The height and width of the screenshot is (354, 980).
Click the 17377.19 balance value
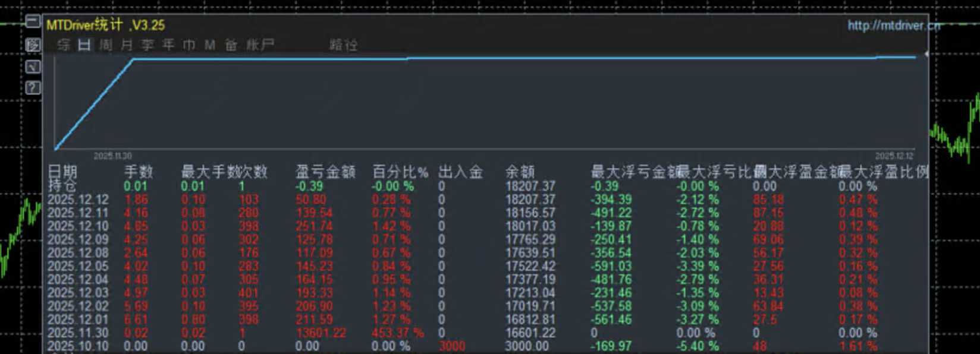pyautogui.click(x=530, y=279)
